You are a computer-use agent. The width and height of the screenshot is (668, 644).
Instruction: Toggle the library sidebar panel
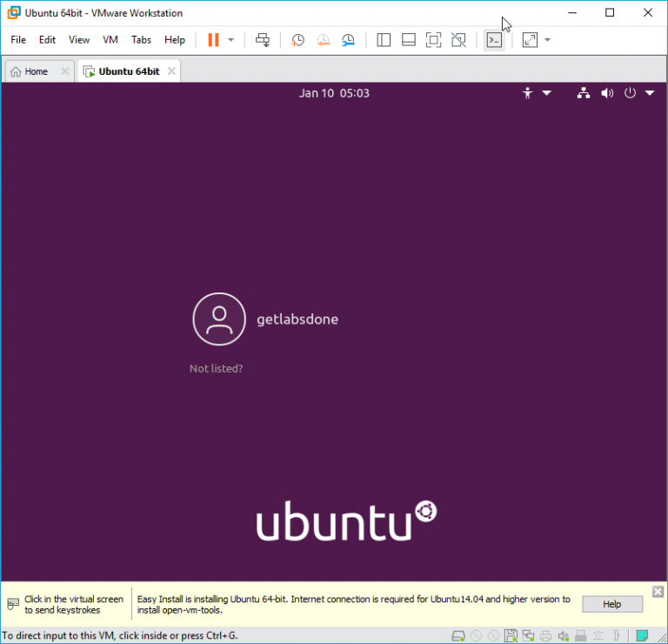[x=384, y=40]
